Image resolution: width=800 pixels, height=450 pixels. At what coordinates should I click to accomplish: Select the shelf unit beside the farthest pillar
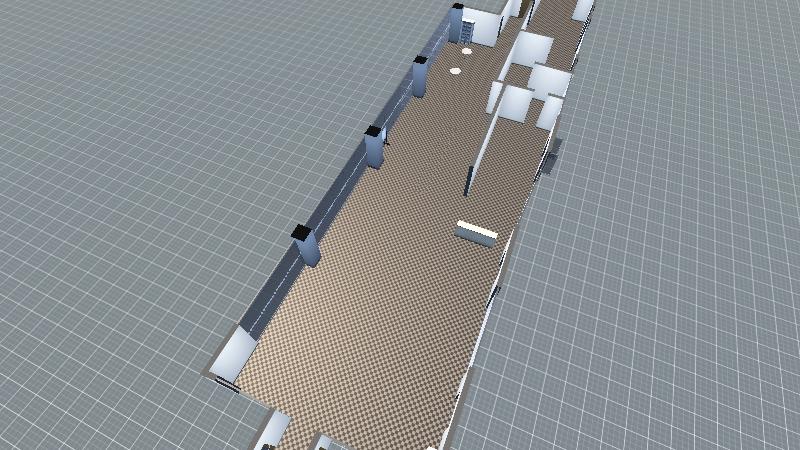(468, 32)
